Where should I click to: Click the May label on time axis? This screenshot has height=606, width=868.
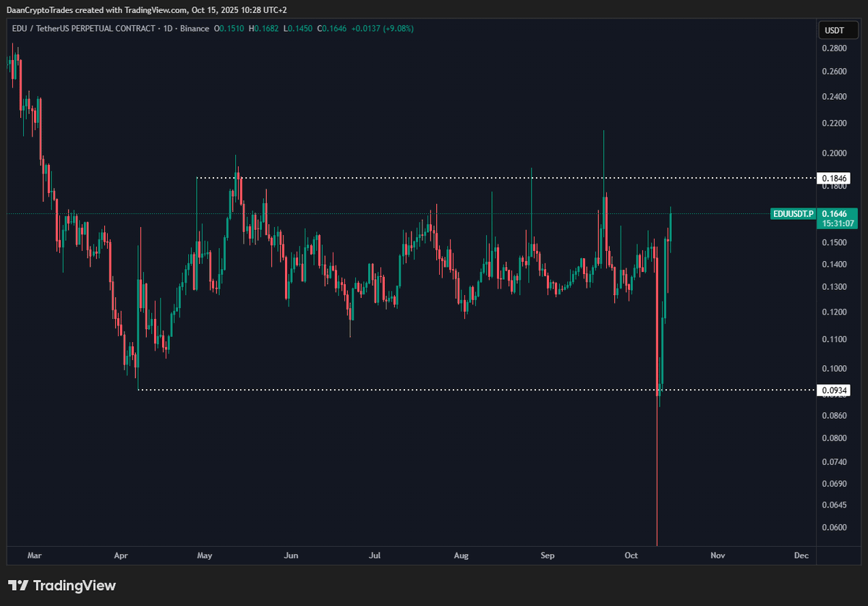point(205,555)
